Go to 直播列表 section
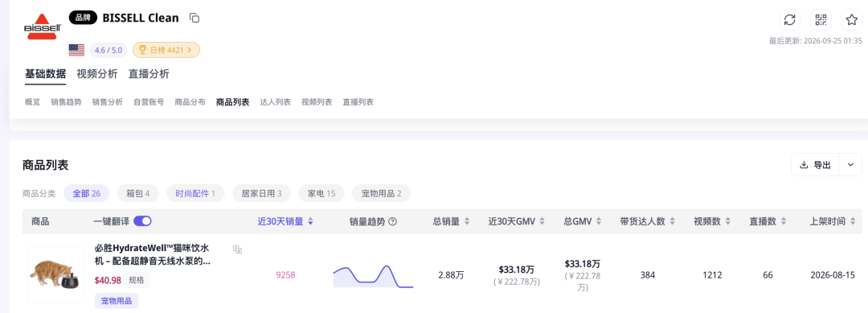868x313 pixels. click(x=358, y=102)
